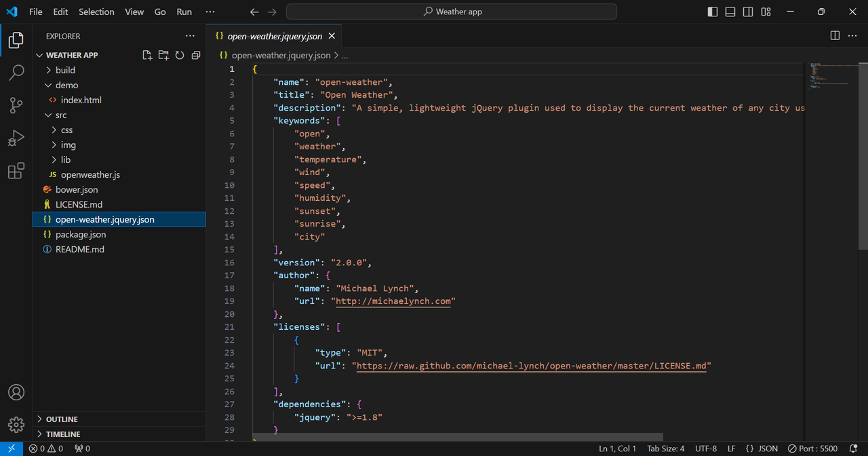868x456 pixels.
Task: Expand the css folder
Action: (119, 130)
